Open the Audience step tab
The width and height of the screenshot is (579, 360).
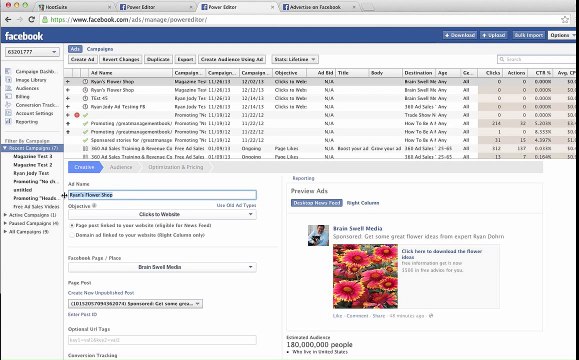click(x=121, y=167)
